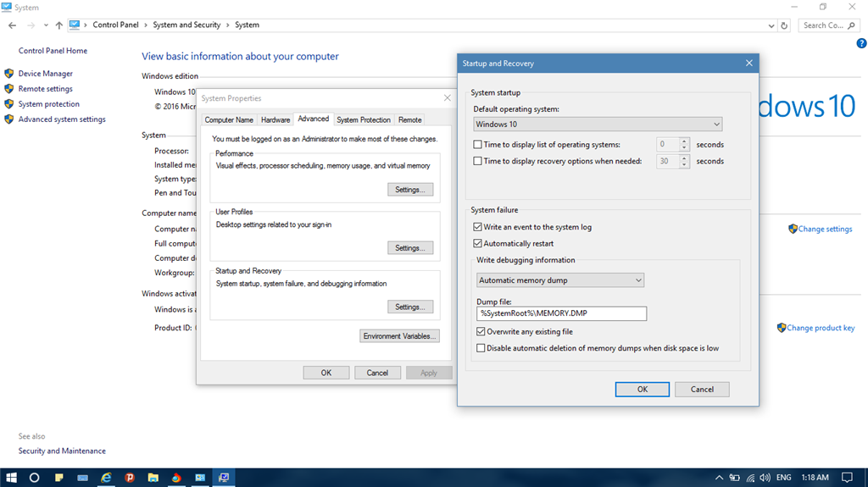Uncheck Overwrite any existing file
Viewport: 868px width, 487px height.
click(x=481, y=331)
